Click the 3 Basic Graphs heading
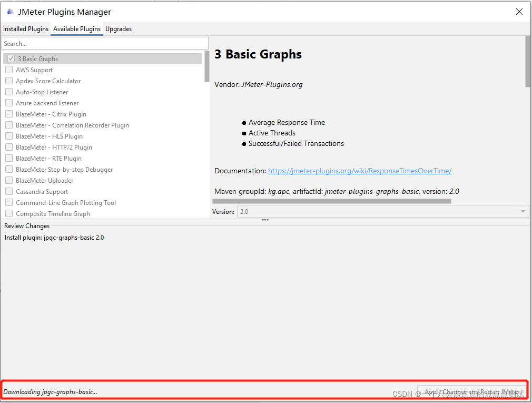 258,54
